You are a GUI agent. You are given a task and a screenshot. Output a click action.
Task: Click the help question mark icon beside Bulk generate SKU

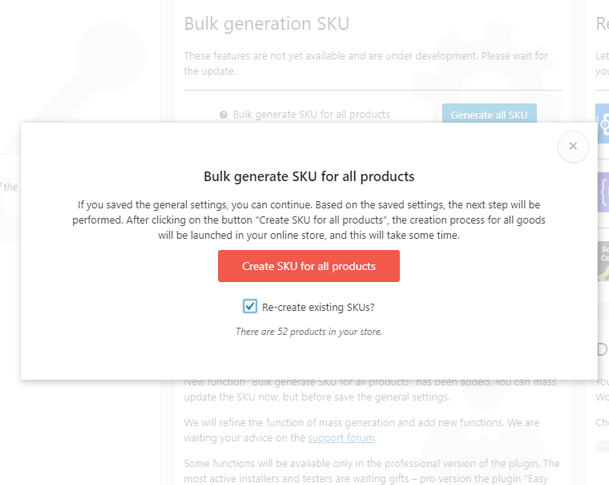[x=223, y=115]
